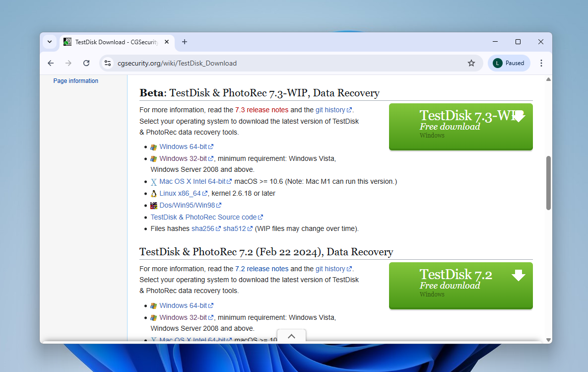Select the TestDisk Download - CGSecurity tab
Image resolution: width=588 pixels, height=372 pixels.
(116, 42)
